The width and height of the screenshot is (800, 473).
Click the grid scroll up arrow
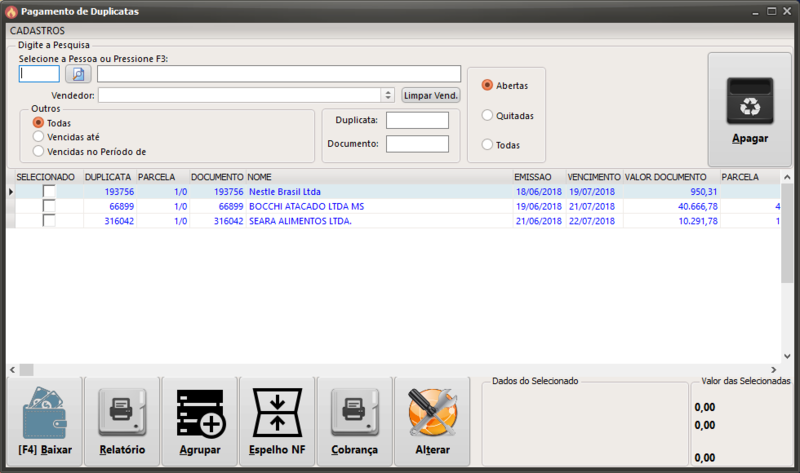(787, 177)
